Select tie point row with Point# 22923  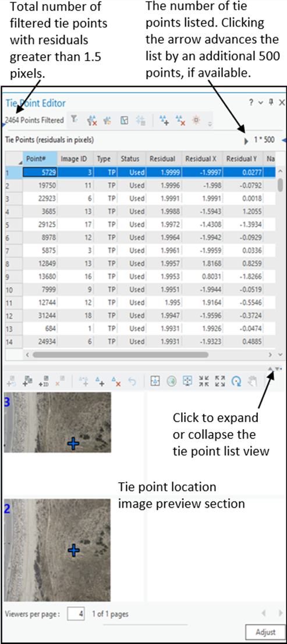[x=140, y=198]
